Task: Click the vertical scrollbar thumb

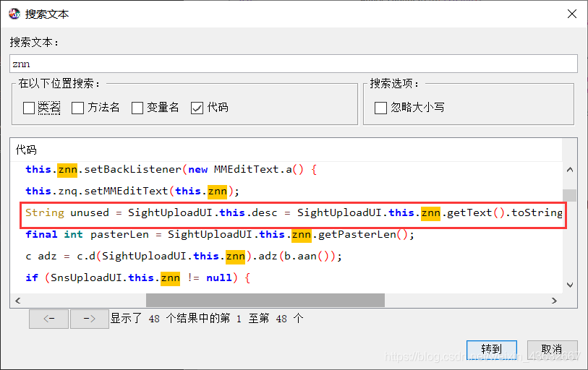Action: click(x=570, y=195)
